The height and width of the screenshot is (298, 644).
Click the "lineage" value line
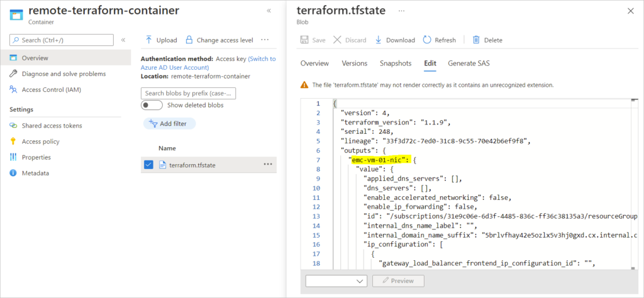pos(436,141)
